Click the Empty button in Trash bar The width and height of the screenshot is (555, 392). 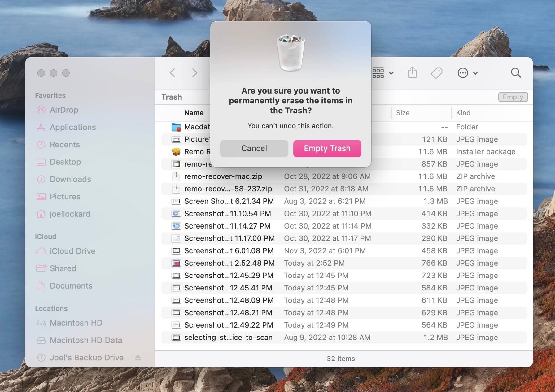[513, 97]
